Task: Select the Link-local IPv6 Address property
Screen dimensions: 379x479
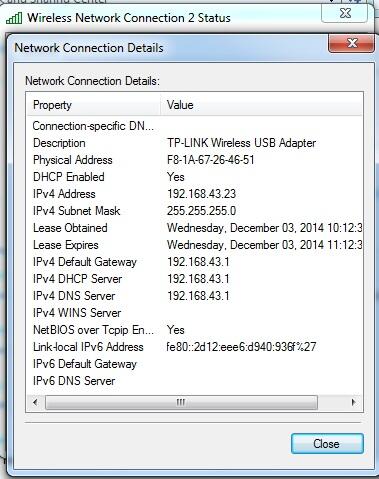Action: point(88,347)
